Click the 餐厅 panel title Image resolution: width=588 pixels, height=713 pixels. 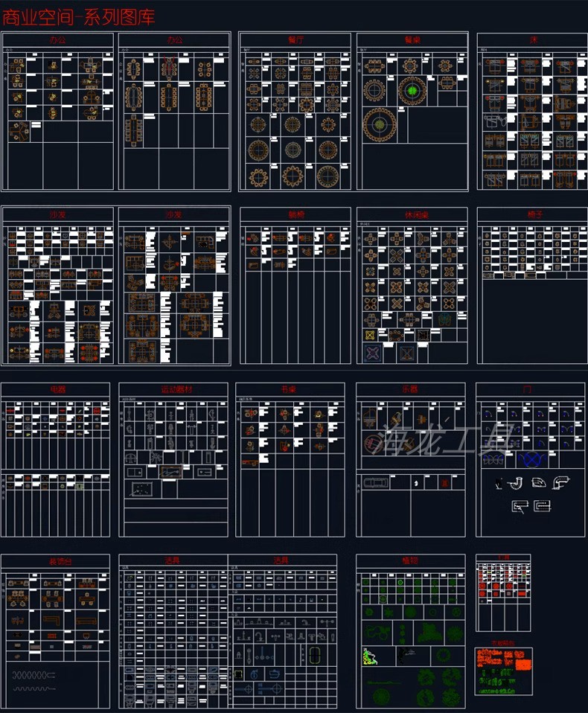(x=295, y=39)
